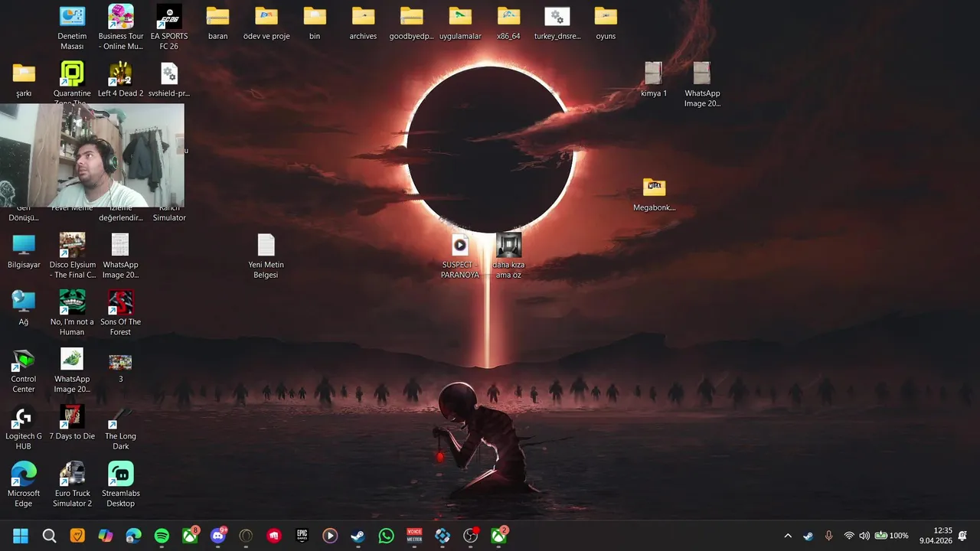980x551 pixels.
Task: Open the ödev ve proje folder
Action: (x=266, y=23)
